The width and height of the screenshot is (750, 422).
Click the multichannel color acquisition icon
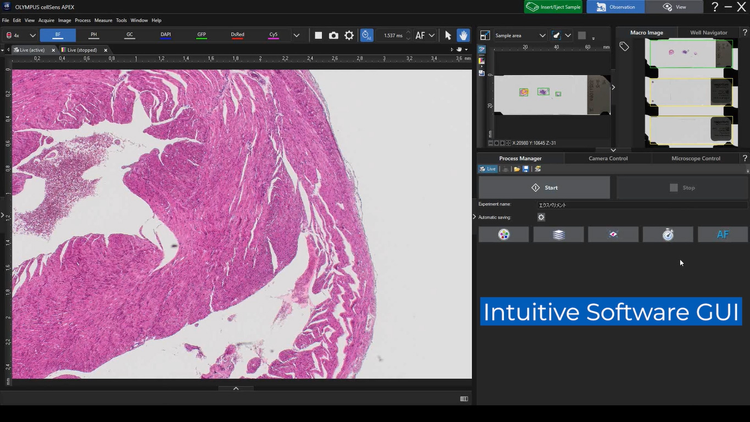[503, 234]
